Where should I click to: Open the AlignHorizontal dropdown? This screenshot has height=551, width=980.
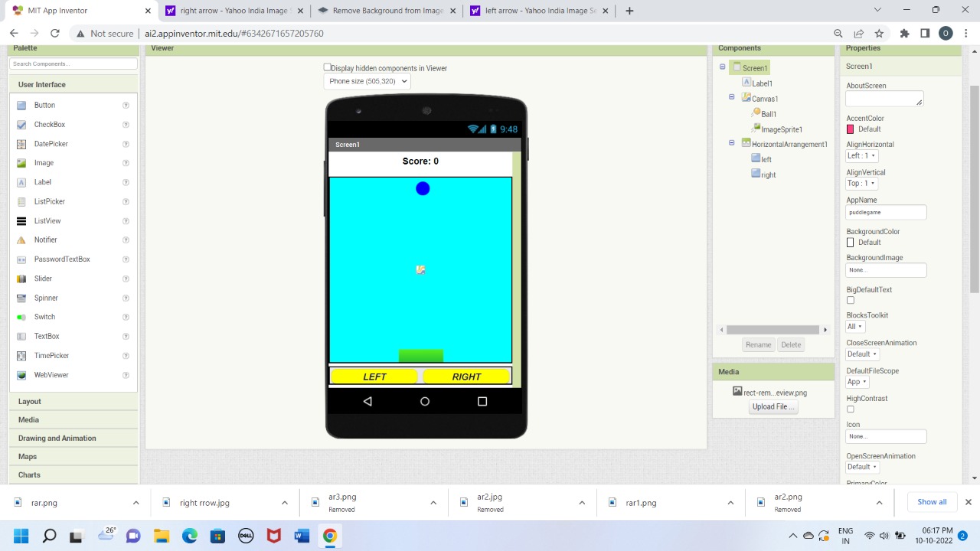(x=860, y=155)
